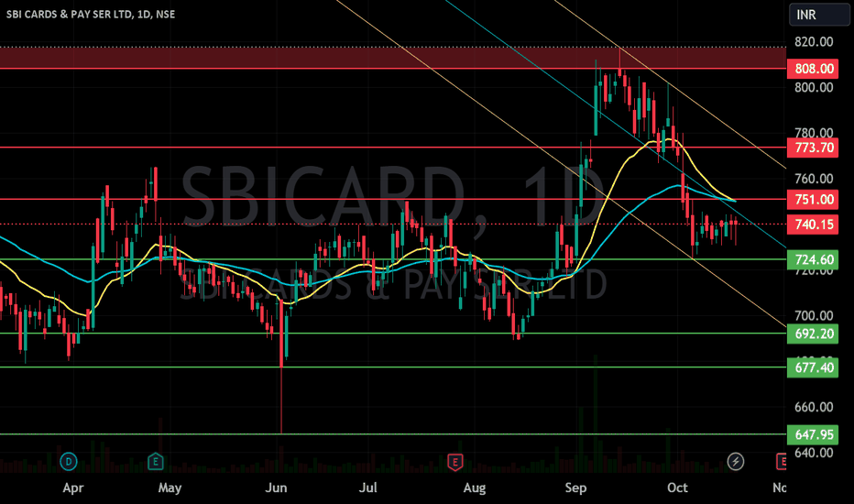
Task: Click the Aug label on time axis
Action: tap(475, 488)
